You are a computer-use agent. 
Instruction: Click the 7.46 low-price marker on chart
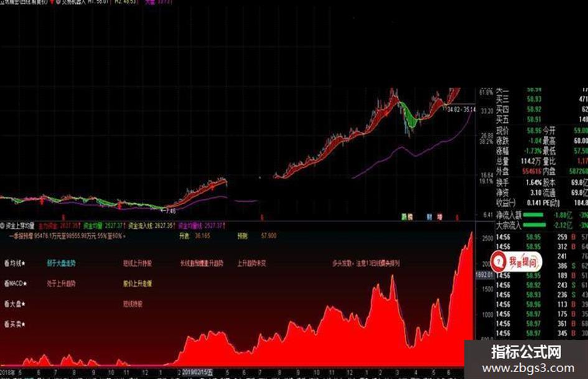click(167, 211)
